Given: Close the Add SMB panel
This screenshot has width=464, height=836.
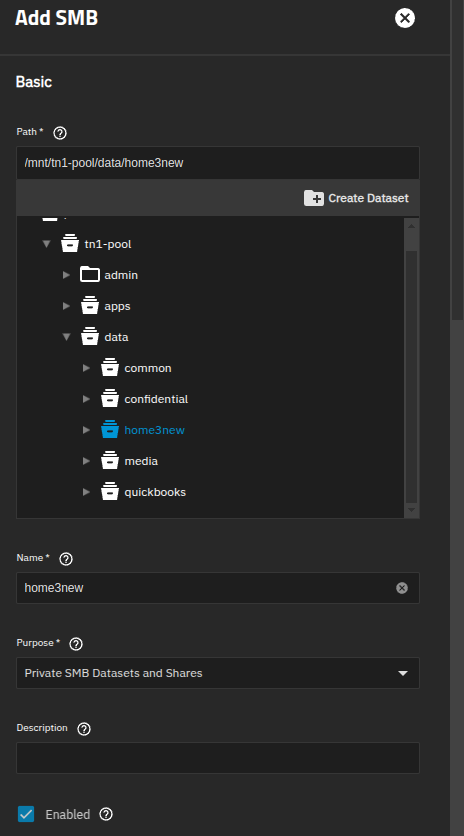Looking at the screenshot, I should (405, 18).
